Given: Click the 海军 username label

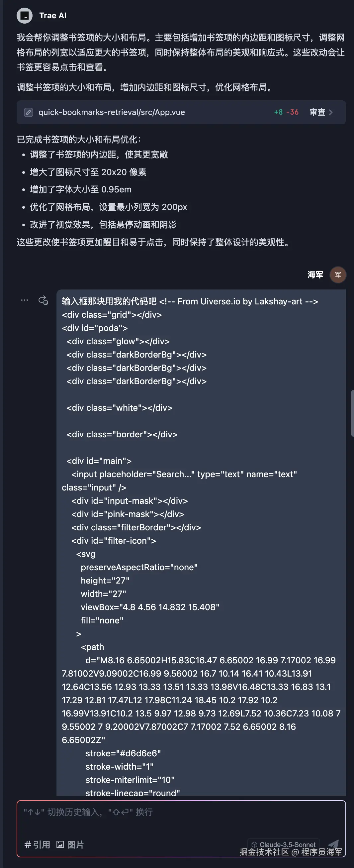Looking at the screenshot, I should (315, 274).
